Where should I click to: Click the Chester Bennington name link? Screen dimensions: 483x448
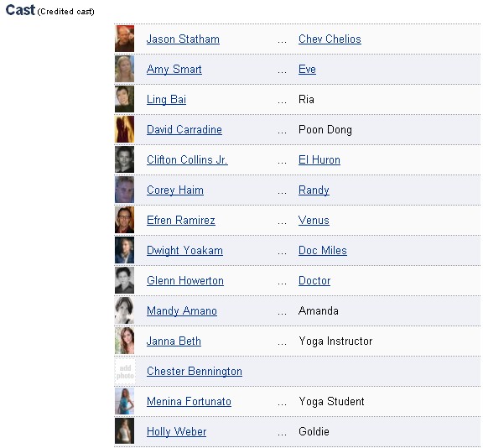pos(195,372)
